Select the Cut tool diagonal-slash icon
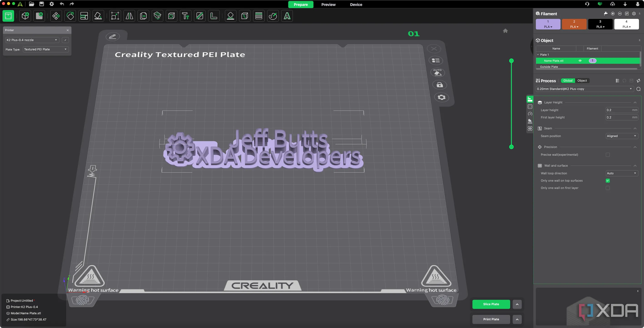 (200, 16)
